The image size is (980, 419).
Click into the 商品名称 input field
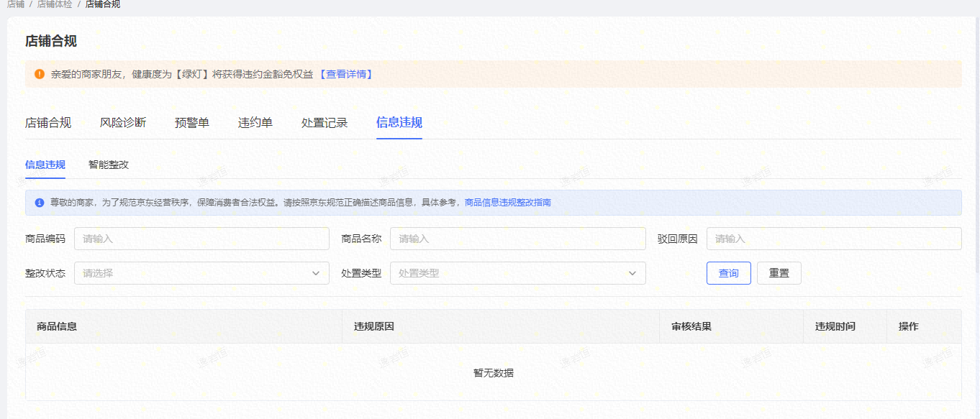pos(517,239)
